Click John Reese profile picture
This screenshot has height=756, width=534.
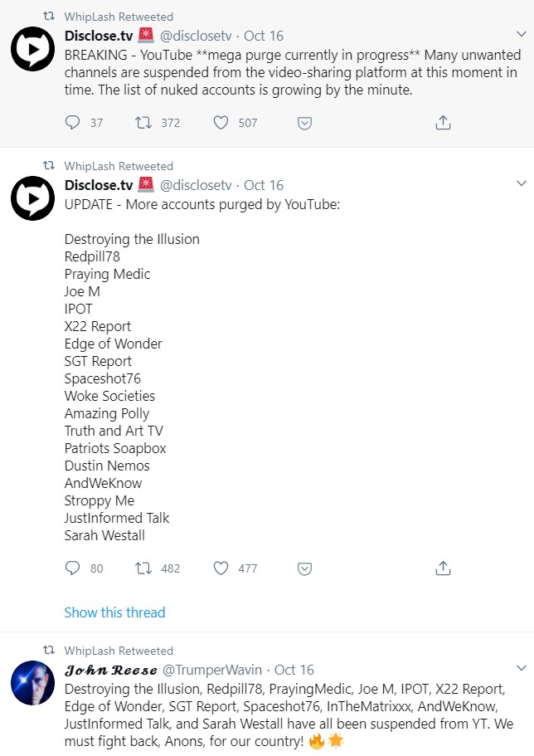pyautogui.click(x=32, y=683)
